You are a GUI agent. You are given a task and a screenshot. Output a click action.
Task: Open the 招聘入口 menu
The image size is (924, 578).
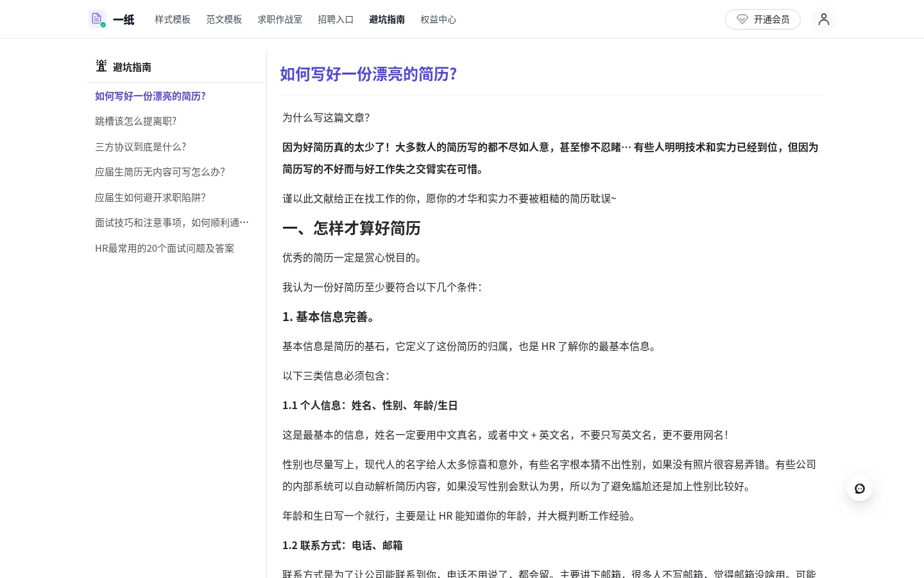pos(336,19)
